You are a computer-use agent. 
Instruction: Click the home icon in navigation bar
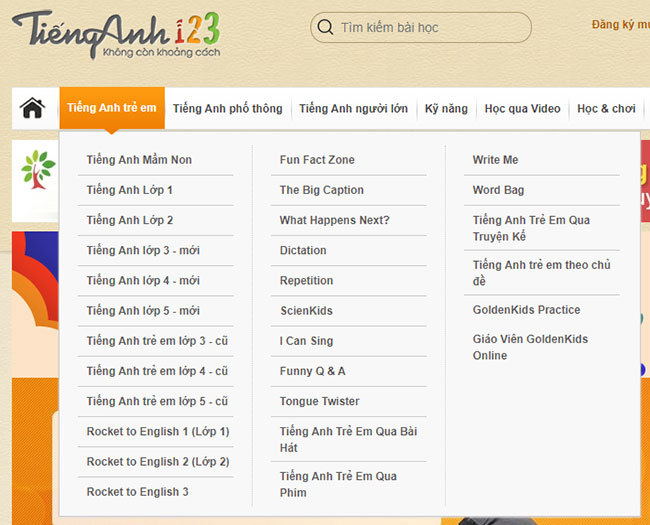point(32,108)
